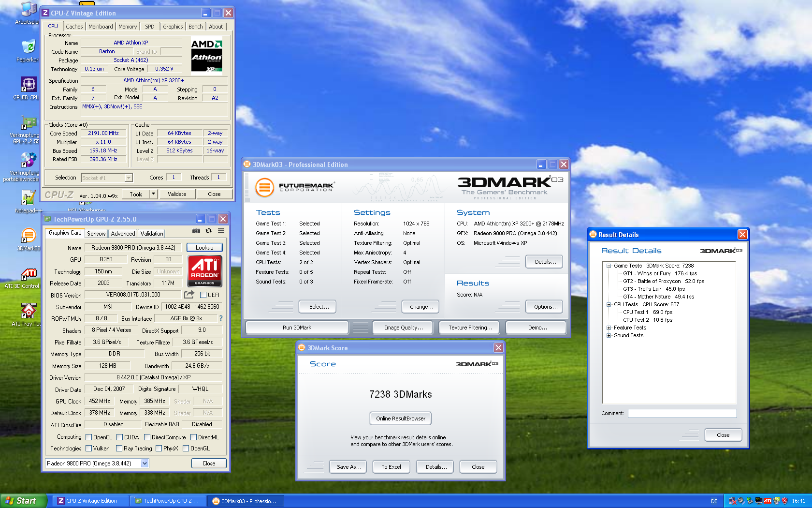Toggle the OpenCL checkbox
The image size is (812, 508).
88,437
